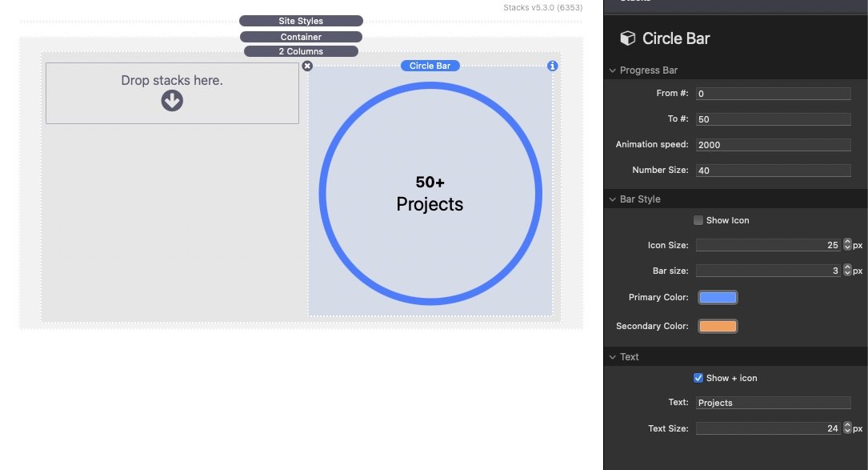Screen dimensions: 868x470
Task: Enable the Show Icon checkbox
Action: pyautogui.click(x=698, y=220)
